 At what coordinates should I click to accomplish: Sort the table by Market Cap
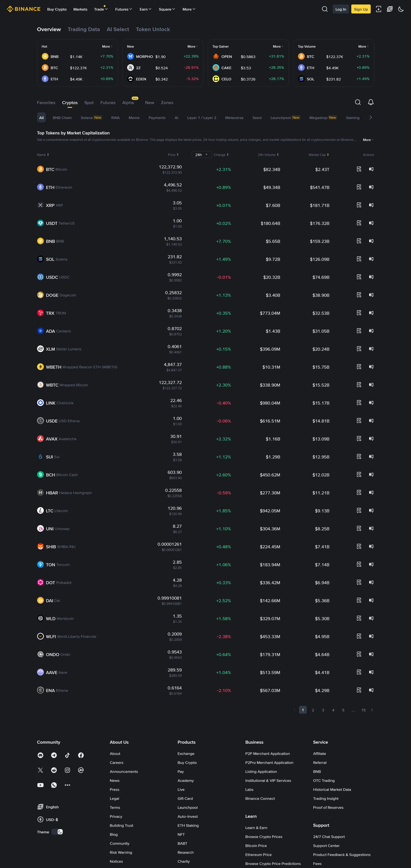(x=318, y=155)
